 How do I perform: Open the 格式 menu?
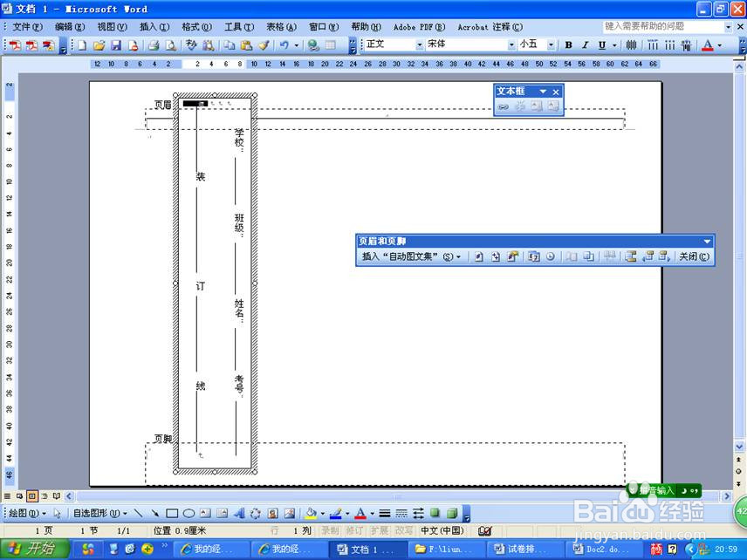pyautogui.click(x=196, y=27)
